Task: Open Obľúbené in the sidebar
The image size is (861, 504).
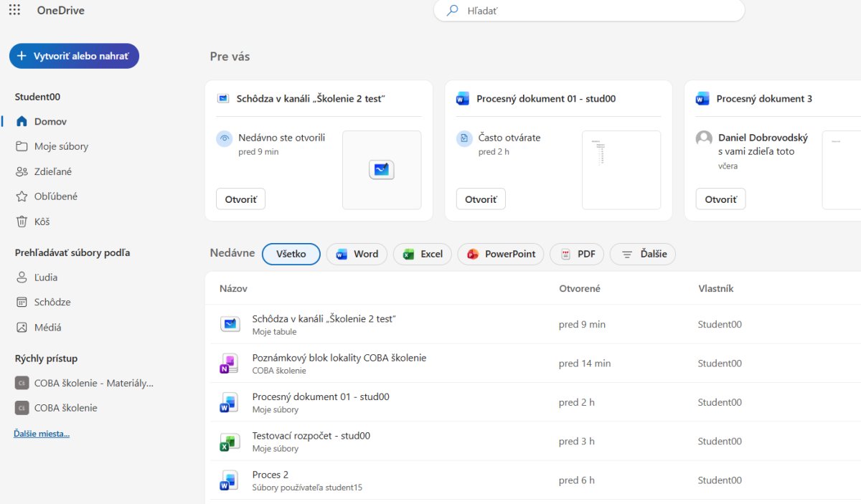Action: point(56,196)
